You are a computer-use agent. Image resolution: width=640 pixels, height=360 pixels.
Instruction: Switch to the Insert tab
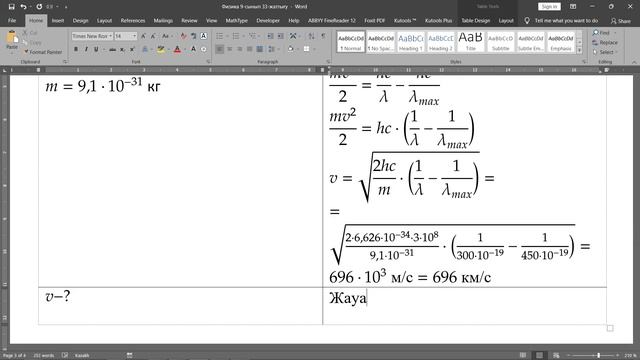pyautogui.click(x=58, y=21)
